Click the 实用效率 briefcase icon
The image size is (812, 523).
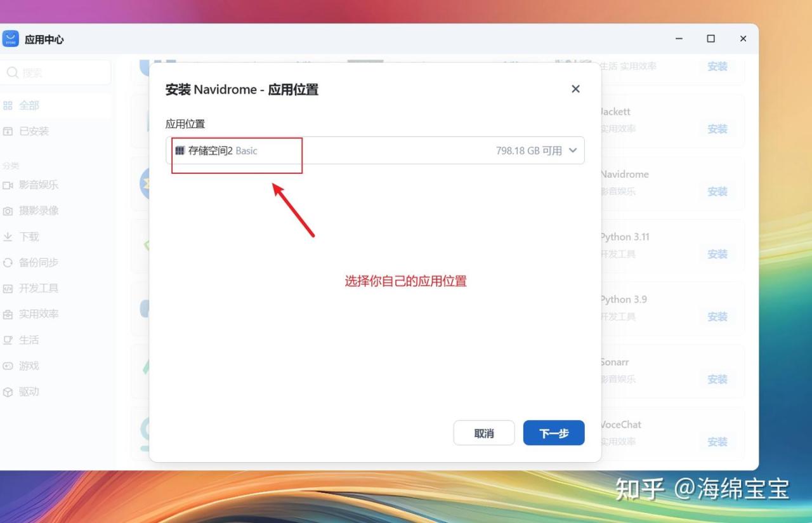(x=8, y=315)
